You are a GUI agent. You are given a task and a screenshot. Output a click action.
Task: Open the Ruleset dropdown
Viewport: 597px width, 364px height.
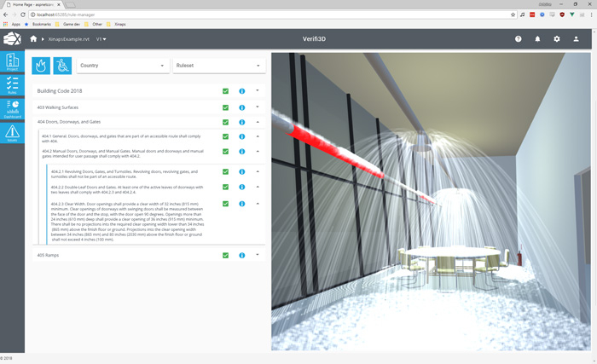pyautogui.click(x=218, y=66)
